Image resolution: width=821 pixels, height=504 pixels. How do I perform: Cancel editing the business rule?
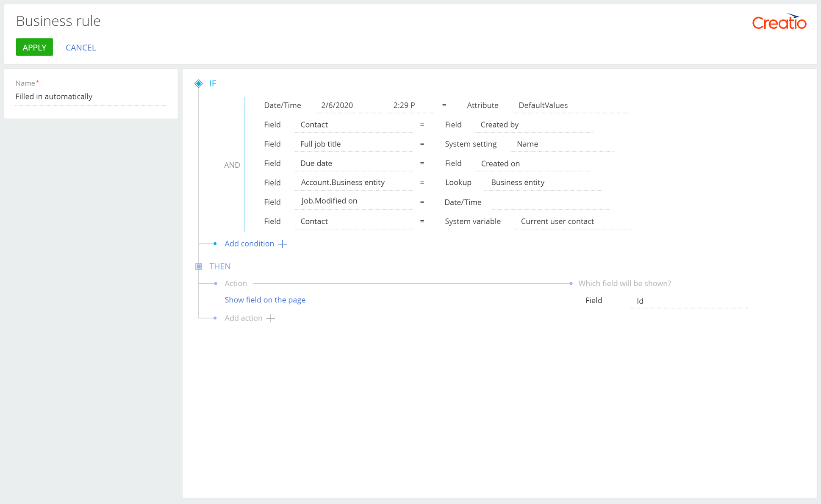coord(80,47)
